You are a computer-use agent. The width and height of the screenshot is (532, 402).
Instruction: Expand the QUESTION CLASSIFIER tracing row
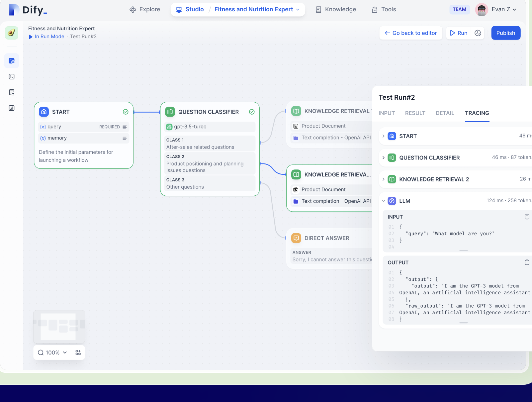click(384, 158)
